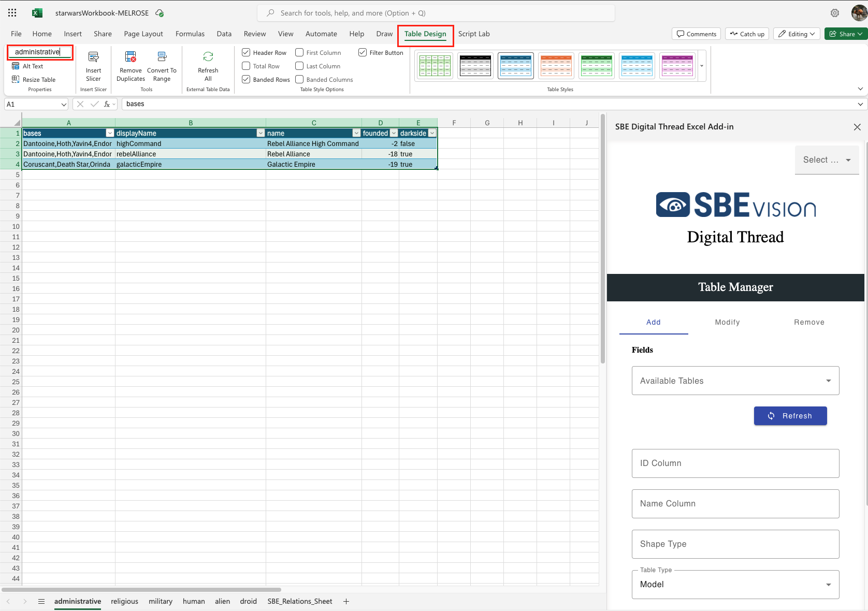The image size is (868, 611).
Task: Disable the Filter Button checkbox
Action: click(x=363, y=53)
